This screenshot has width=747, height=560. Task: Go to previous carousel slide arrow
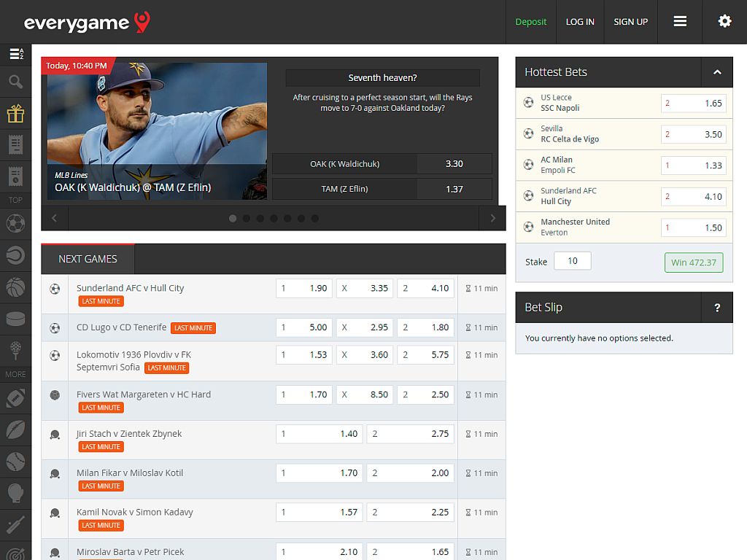click(54, 218)
